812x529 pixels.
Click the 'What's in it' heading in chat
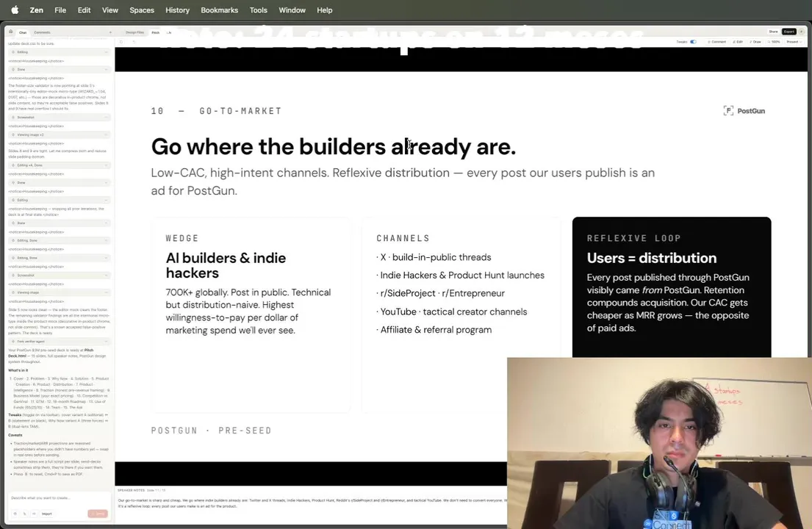(18, 370)
